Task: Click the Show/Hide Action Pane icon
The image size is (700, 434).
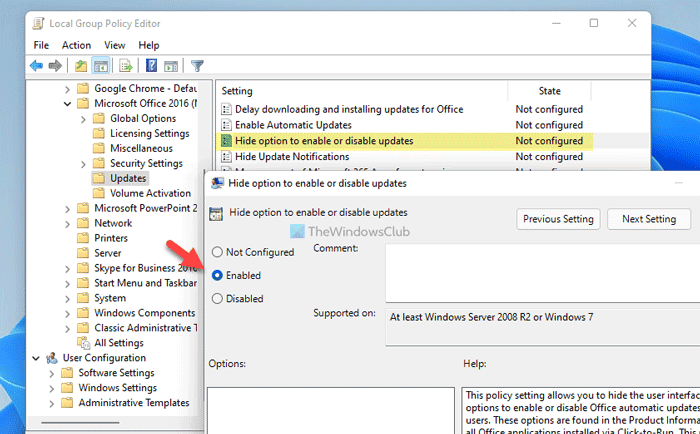Action: [x=171, y=66]
